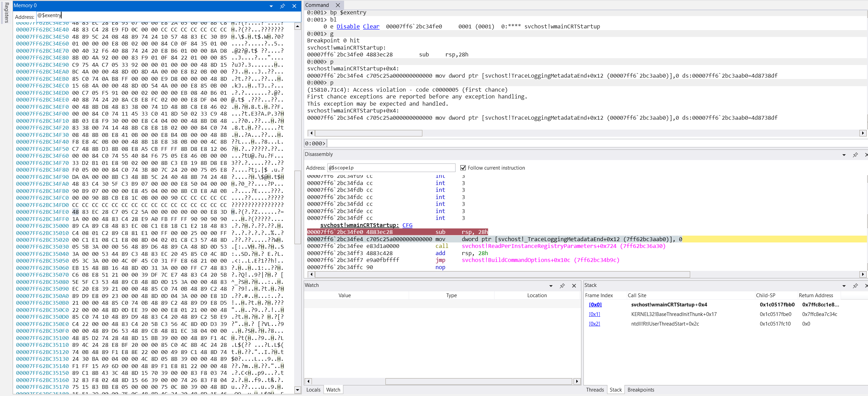Open the CFG link in Disassembly
Image resolution: width=868 pixels, height=396 pixels.
[x=407, y=225]
